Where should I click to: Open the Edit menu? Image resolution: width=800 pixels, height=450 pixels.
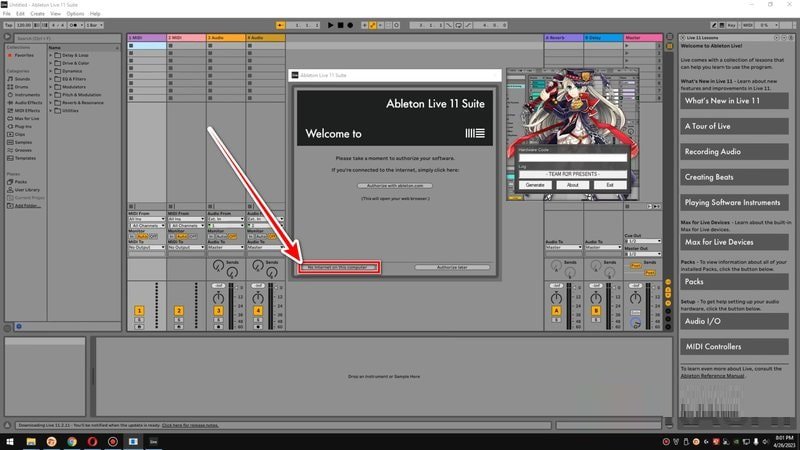[x=20, y=14]
